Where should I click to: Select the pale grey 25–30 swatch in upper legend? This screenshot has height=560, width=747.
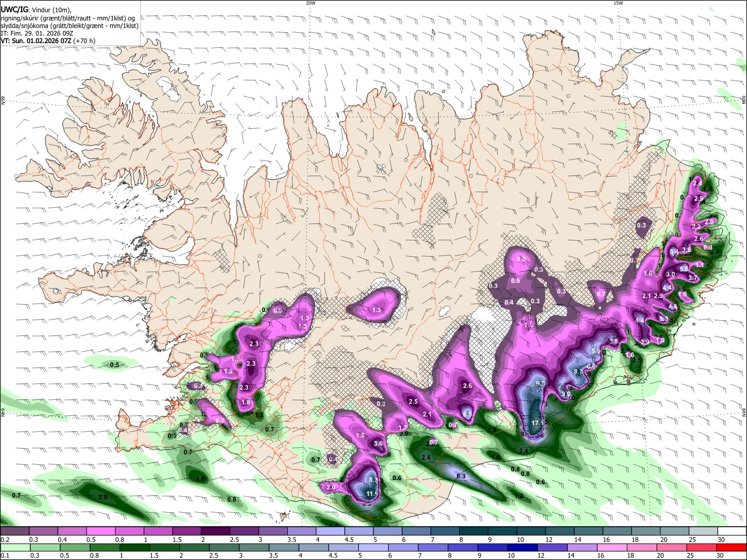[703, 531]
